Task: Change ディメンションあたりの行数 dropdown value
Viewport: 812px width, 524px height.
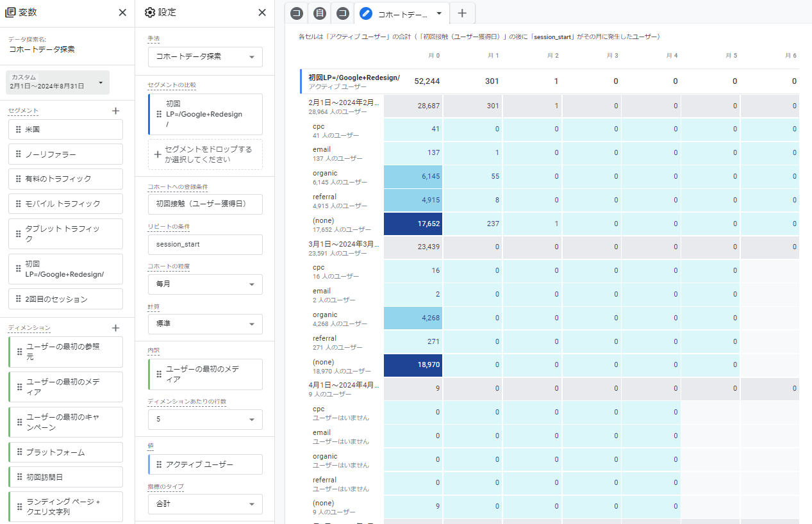Action: 205,420
